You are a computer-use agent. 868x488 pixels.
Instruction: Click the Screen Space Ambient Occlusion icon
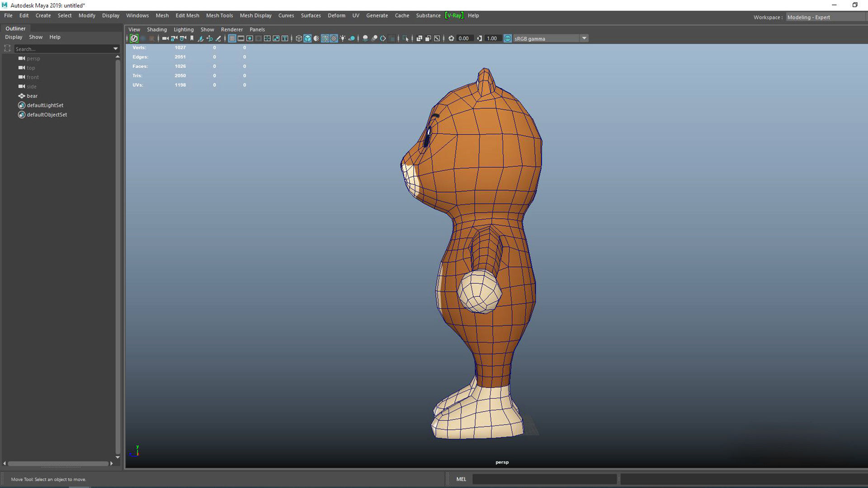tap(365, 38)
